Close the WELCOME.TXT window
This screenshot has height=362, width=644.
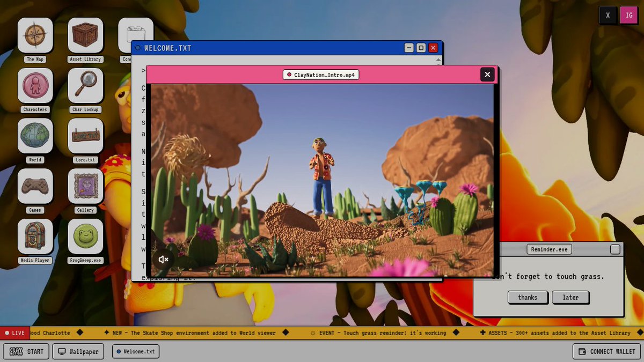pos(433,48)
